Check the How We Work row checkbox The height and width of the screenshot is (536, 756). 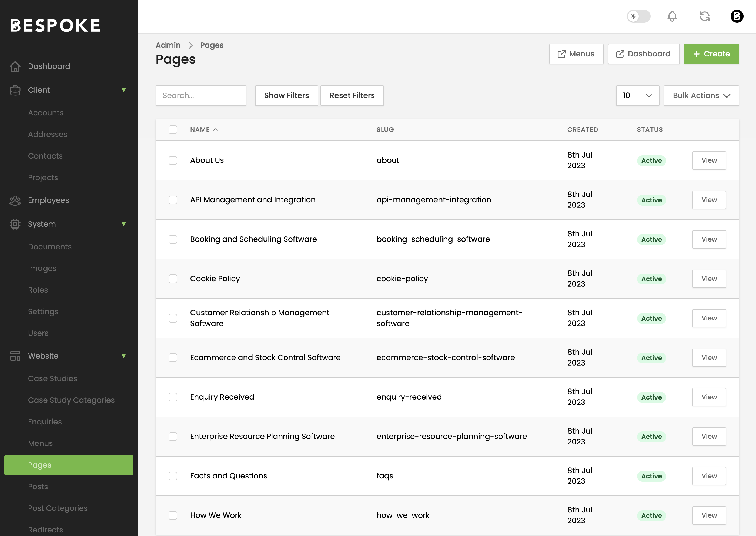click(173, 515)
